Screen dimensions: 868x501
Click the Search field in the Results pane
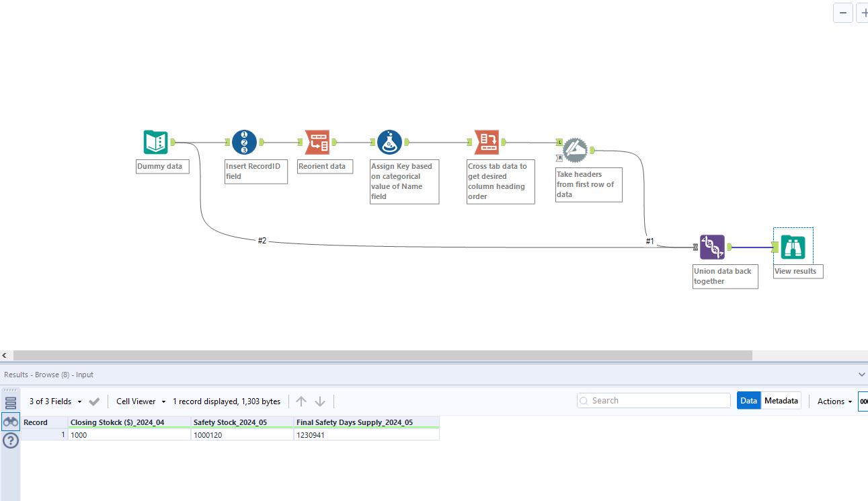(x=652, y=400)
